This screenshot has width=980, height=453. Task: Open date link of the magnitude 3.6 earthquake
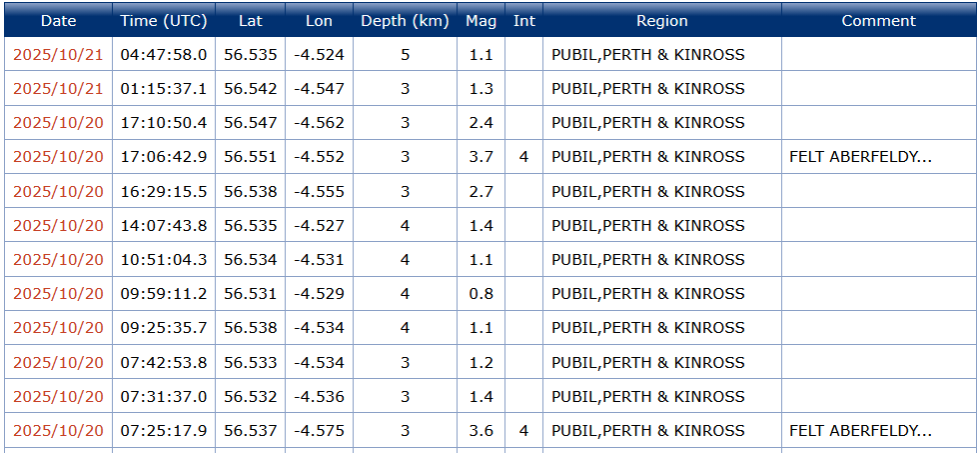[58, 431]
